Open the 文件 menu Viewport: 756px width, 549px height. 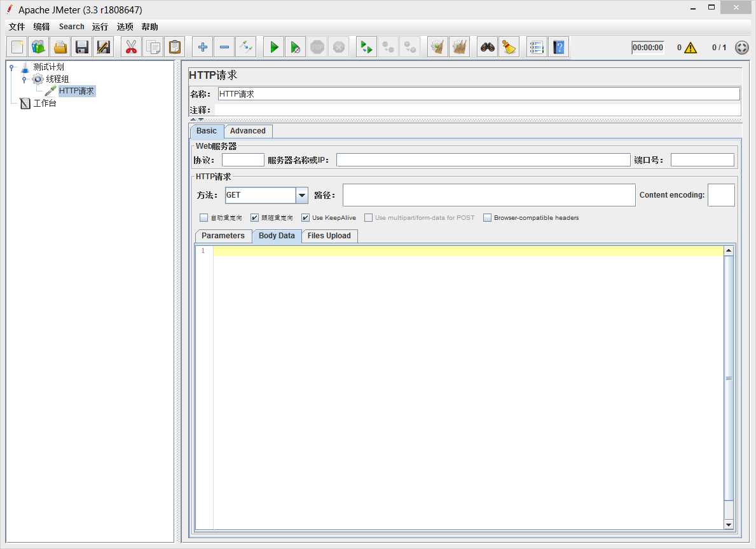(x=17, y=27)
